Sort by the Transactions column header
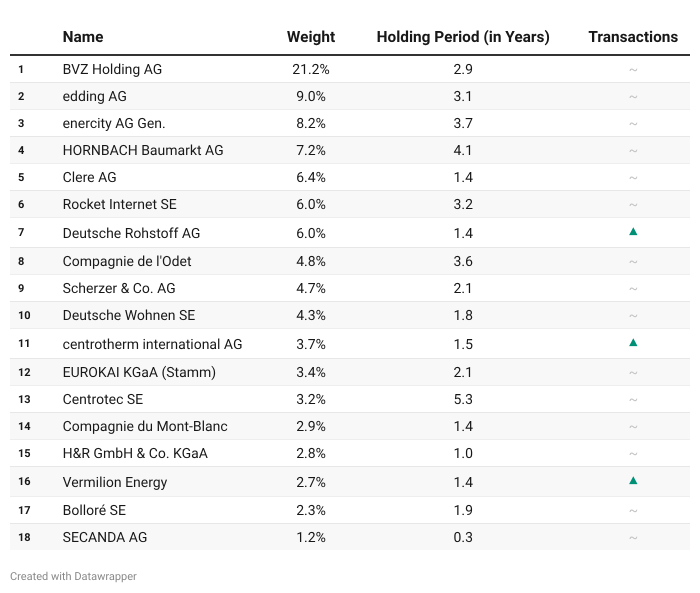Screen dimensions: 700x593 pos(633,37)
